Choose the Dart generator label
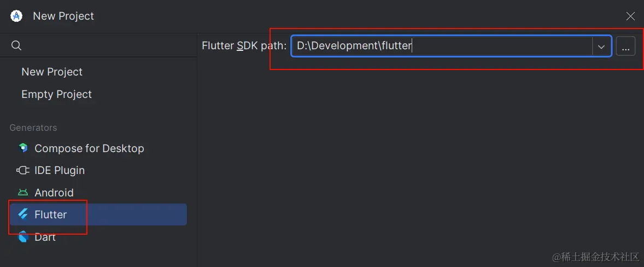Viewport: 644px width, 267px height. coord(45,237)
